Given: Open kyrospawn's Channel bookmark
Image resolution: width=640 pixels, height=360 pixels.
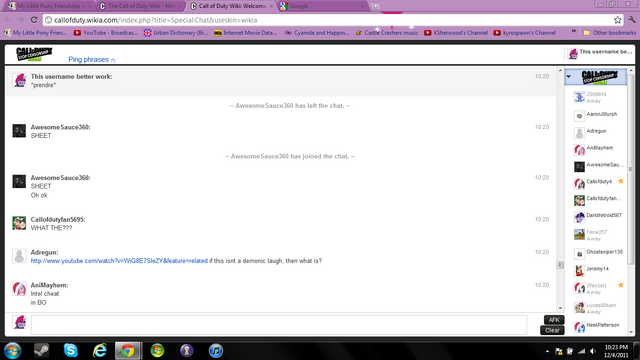Looking at the screenshot, I should coord(525,33).
